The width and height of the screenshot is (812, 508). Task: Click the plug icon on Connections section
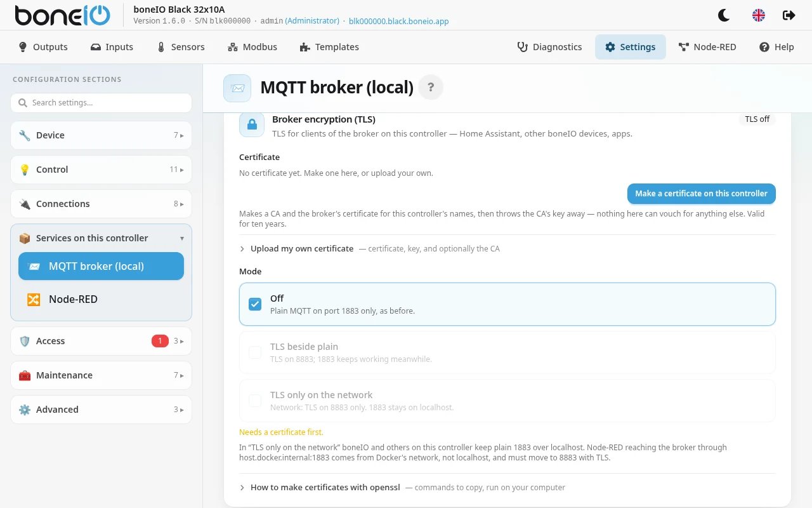(25, 204)
